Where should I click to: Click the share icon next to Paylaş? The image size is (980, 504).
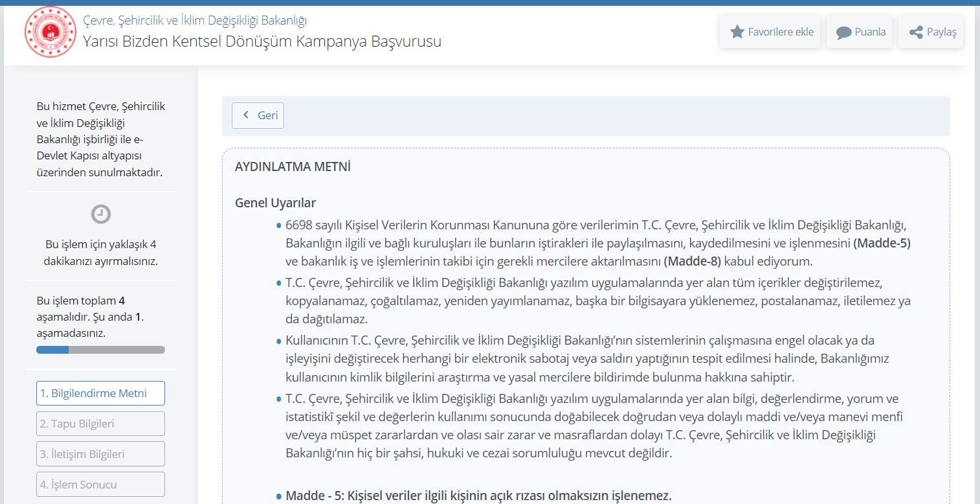pyautogui.click(x=916, y=32)
